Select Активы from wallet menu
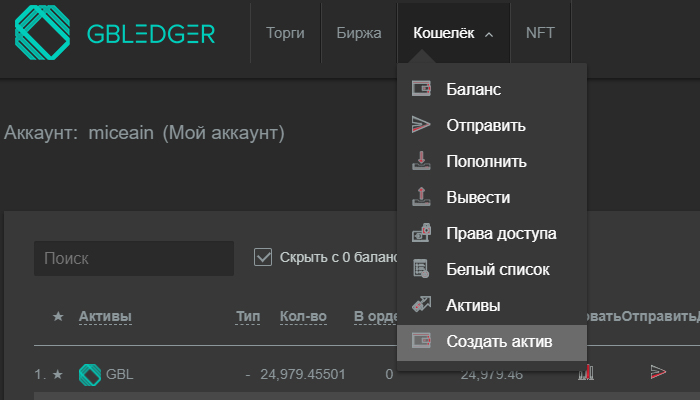 [x=492, y=305]
